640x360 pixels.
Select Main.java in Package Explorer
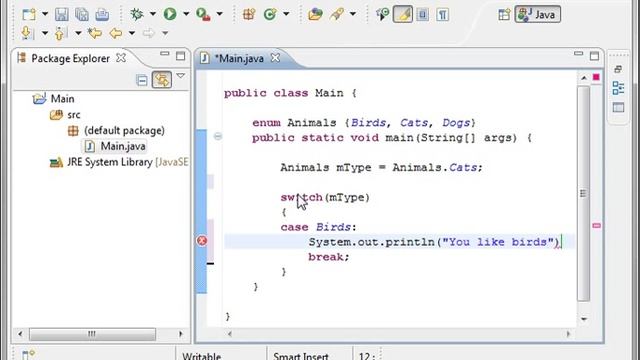coord(123,146)
